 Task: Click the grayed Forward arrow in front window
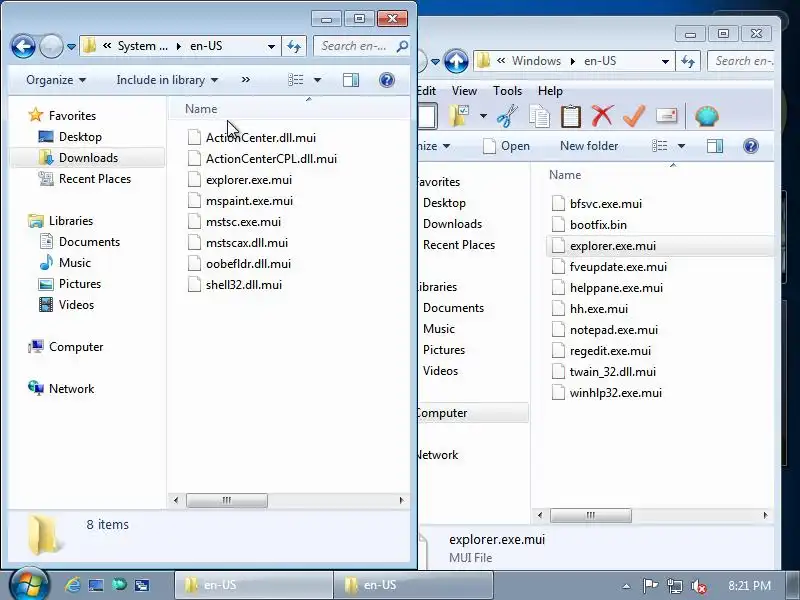click(51, 46)
